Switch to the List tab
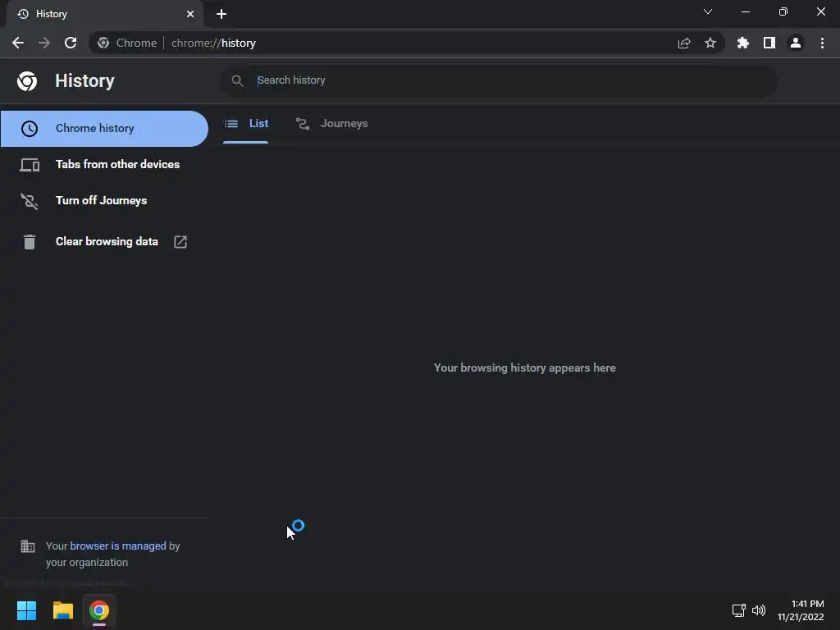 point(246,124)
